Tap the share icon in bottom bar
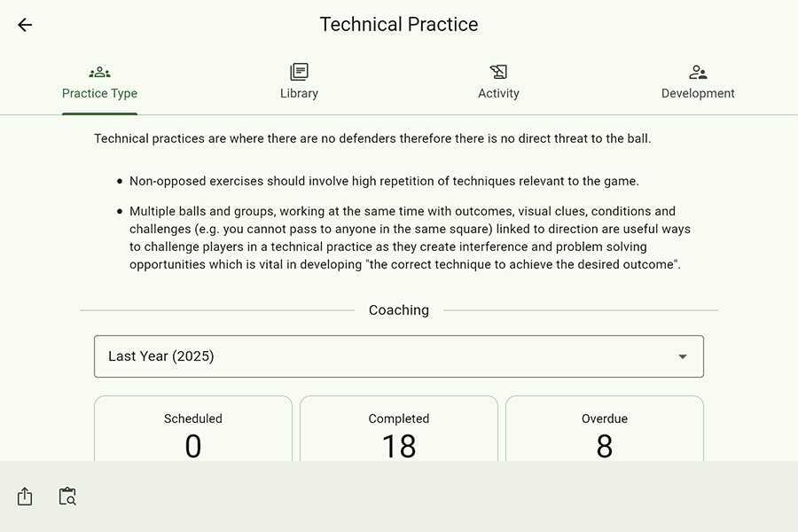The height and width of the screenshot is (532, 798). 25,497
